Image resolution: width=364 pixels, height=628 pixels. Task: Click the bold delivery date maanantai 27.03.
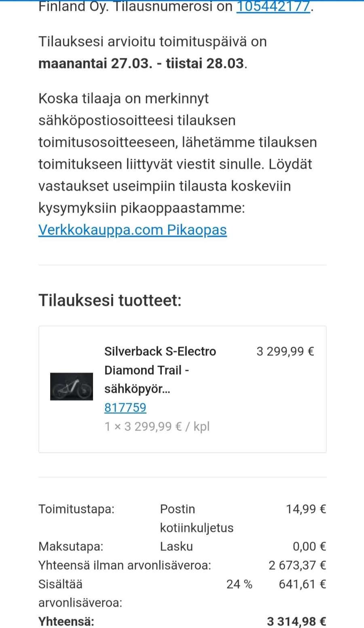pyautogui.click(x=95, y=63)
